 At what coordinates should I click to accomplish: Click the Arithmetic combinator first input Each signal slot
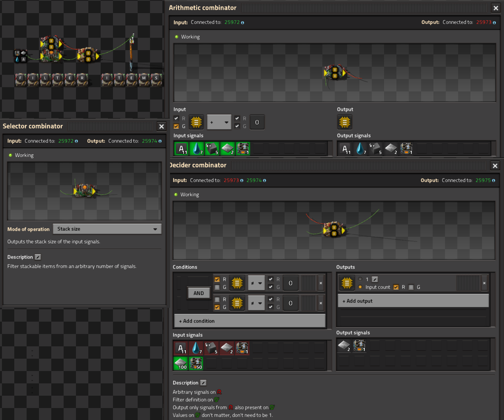click(196, 122)
